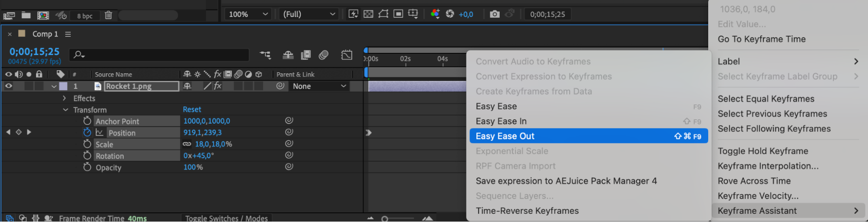868x222 pixels.
Task: Click the Rocket 1.png layer label color
Action: 63,86
